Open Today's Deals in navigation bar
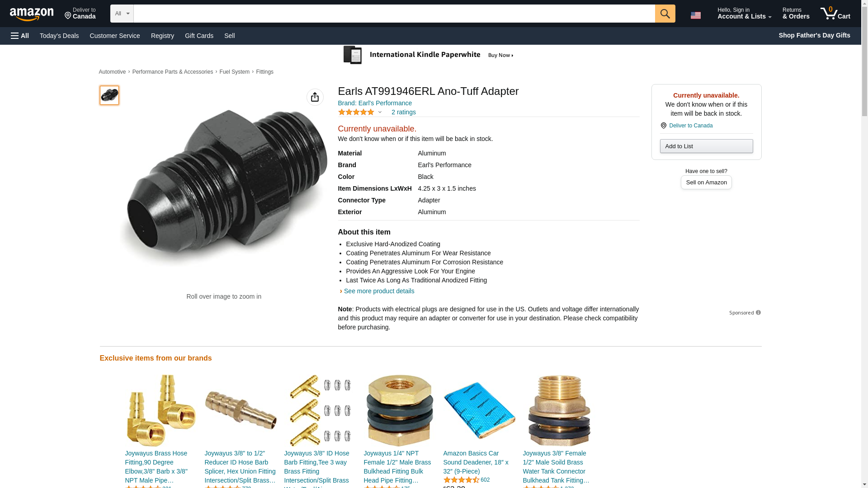Screen dimensions: 868x488 [x=59, y=36]
